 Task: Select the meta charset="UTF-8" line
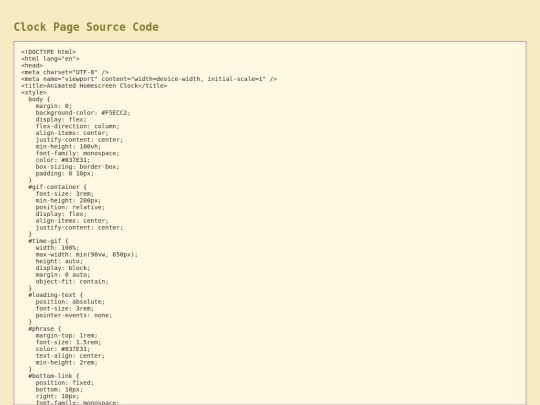pos(65,72)
